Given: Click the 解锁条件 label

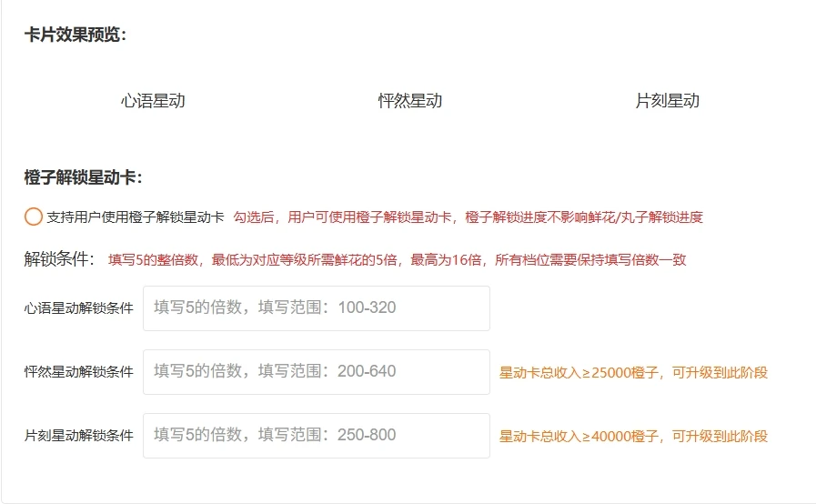Looking at the screenshot, I should pyautogui.click(x=58, y=259).
